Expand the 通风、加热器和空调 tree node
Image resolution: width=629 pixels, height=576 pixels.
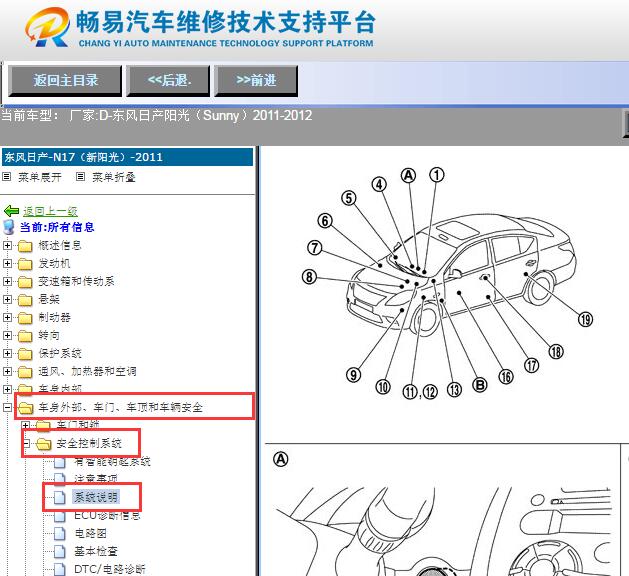7,371
